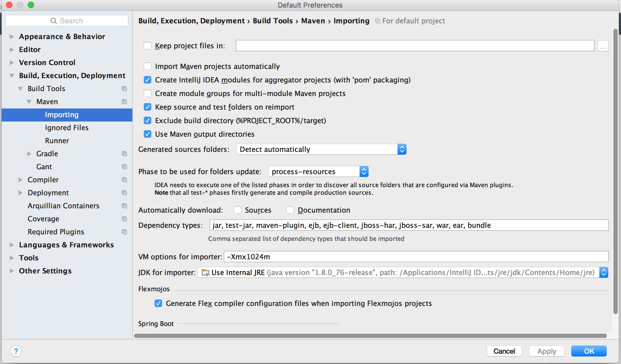The height and width of the screenshot is (364, 621).
Task: Open Arquillian Containers settings
Action: click(x=67, y=206)
